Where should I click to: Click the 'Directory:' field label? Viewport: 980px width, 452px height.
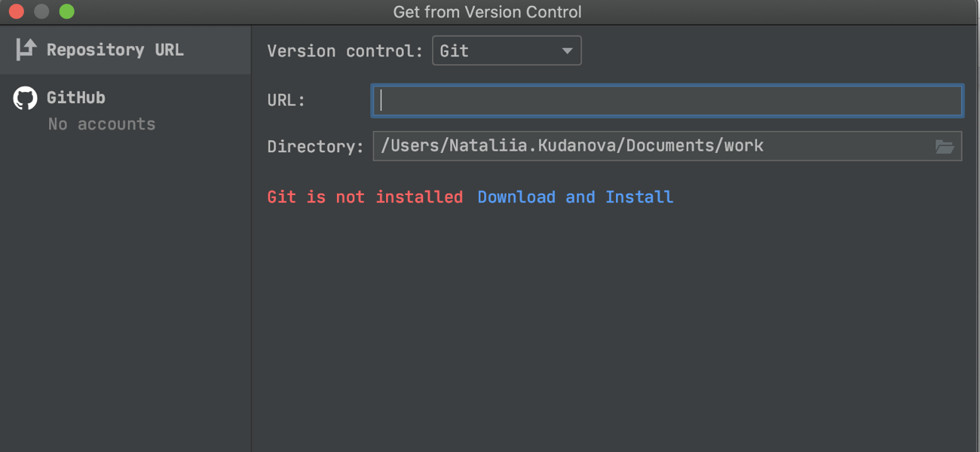[315, 147]
